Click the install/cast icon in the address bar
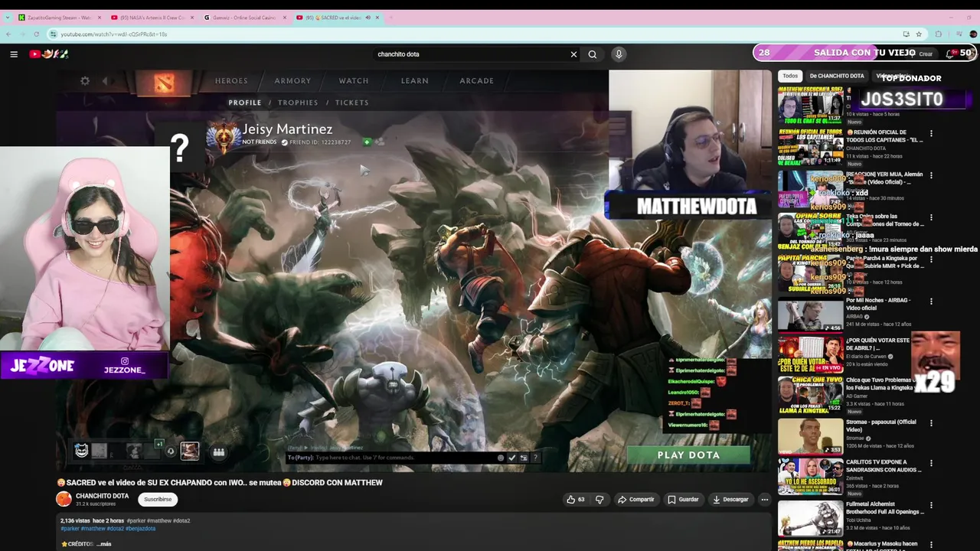980x551 pixels. click(906, 34)
